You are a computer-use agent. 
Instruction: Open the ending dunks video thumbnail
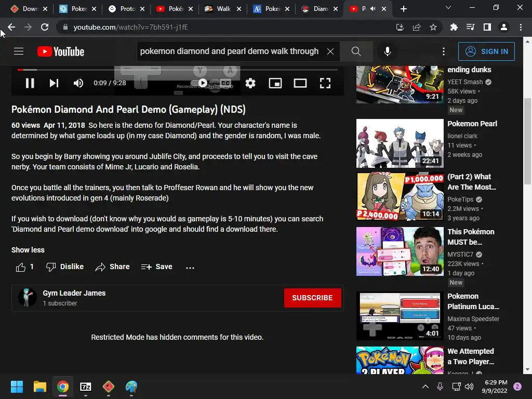click(x=400, y=85)
